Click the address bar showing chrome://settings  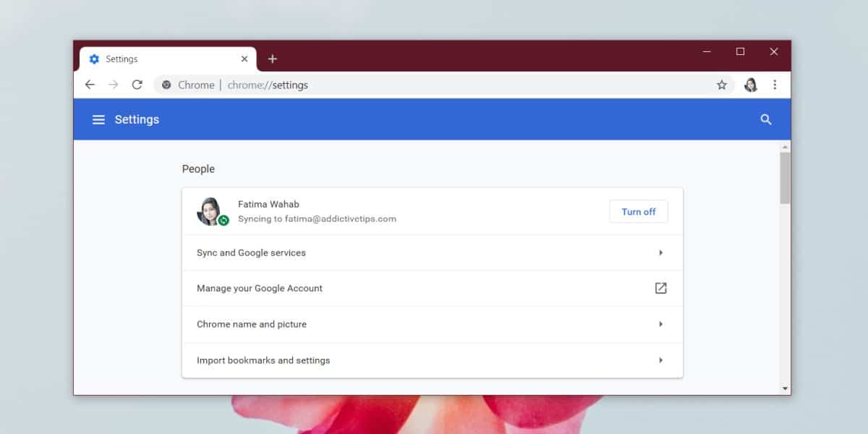[443, 85]
